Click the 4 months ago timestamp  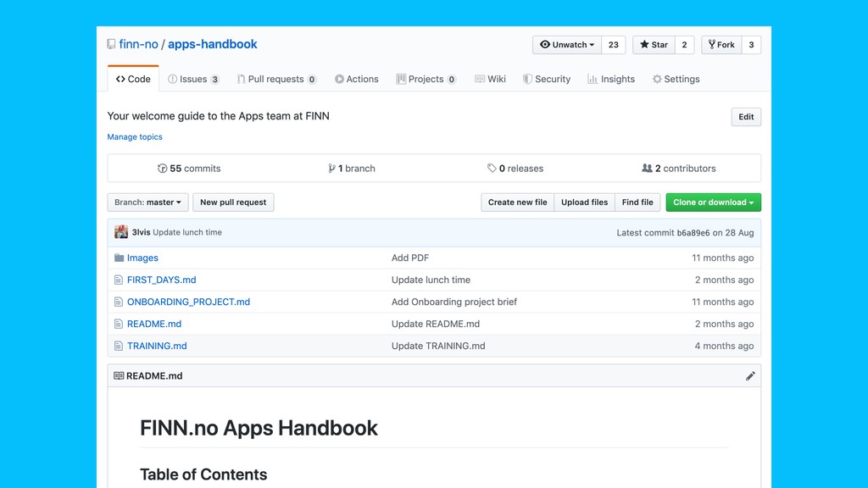click(x=724, y=346)
